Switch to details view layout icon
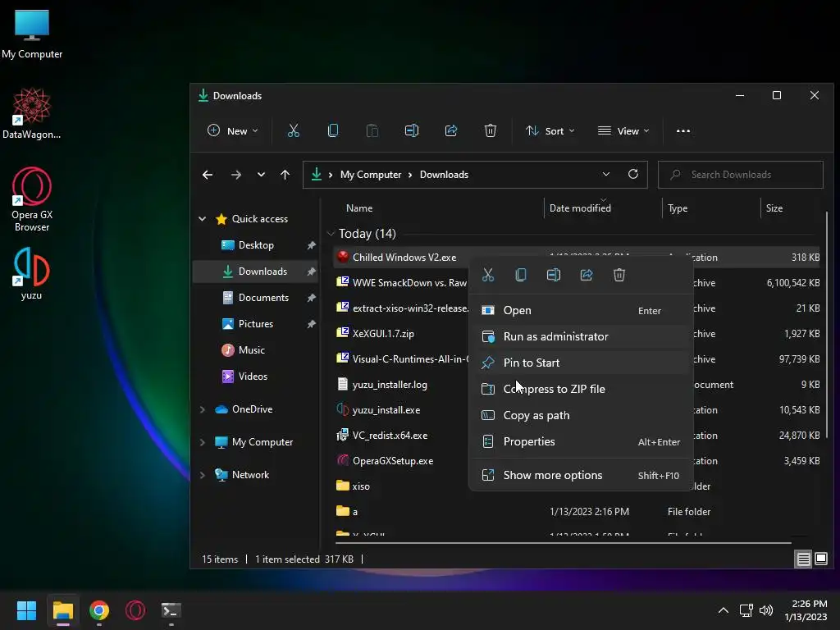The width and height of the screenshot is (840, 630). 804,559
